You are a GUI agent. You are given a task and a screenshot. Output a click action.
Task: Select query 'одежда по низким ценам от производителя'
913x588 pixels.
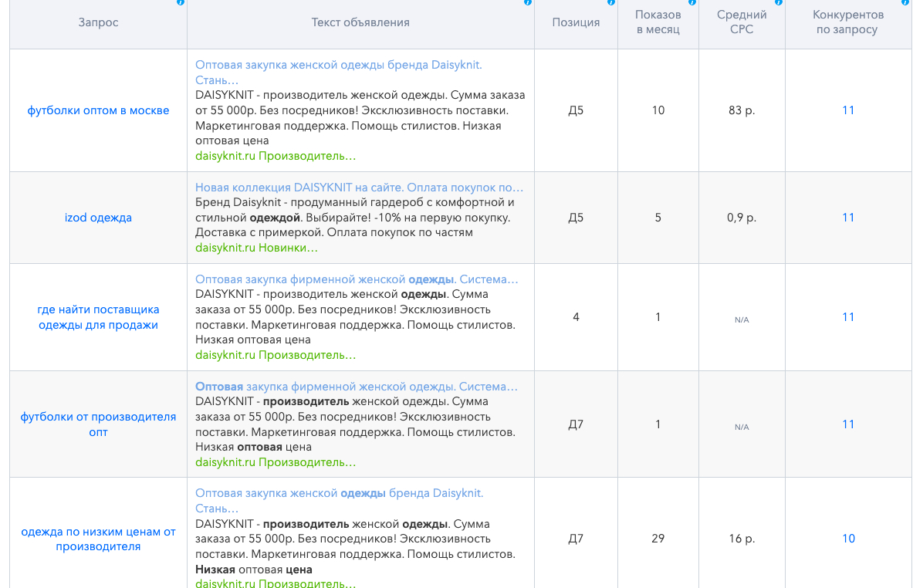click(98, 539)
